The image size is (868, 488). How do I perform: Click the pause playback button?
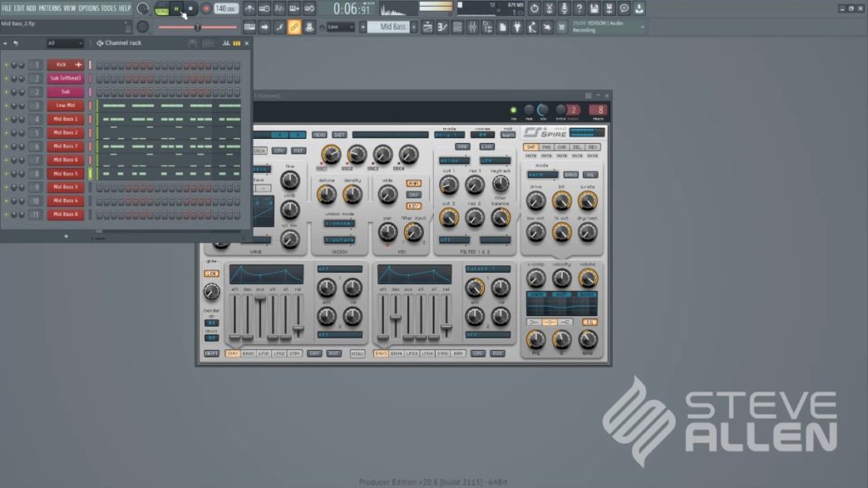(x=176, y=8)
